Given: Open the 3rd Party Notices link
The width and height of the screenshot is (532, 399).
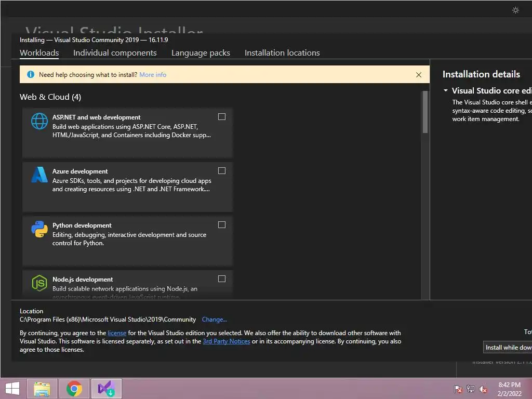Looking at the screenshot, I should (x=227, y=341).
